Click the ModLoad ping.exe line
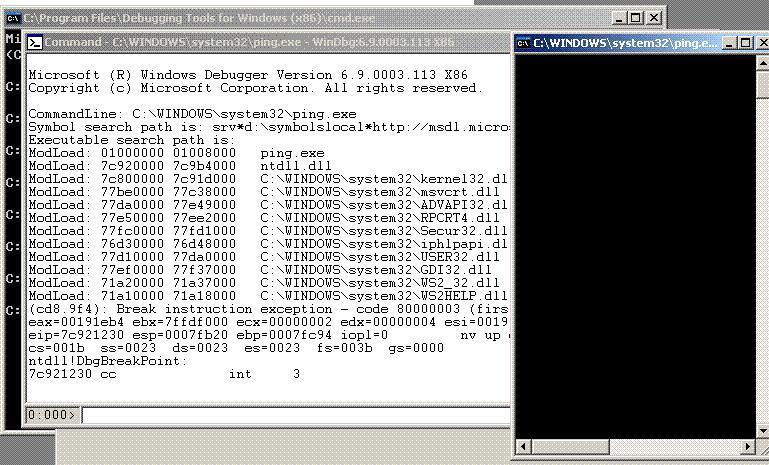Screen dimensions: 769x465 [176, 153]
